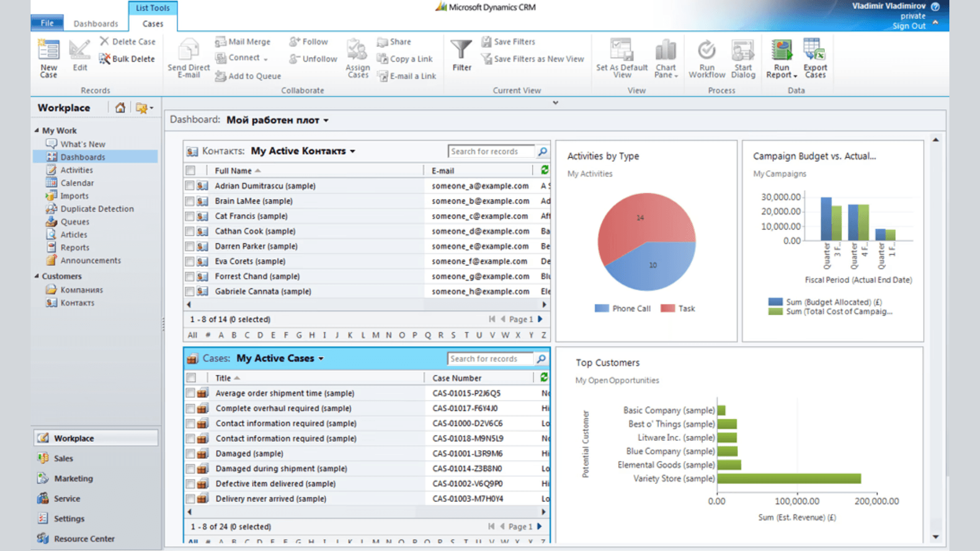Collapse the ribbon with the chevron below it
Image resolution: width=980 pixels, height=551 pixels.
coord(555,103)
